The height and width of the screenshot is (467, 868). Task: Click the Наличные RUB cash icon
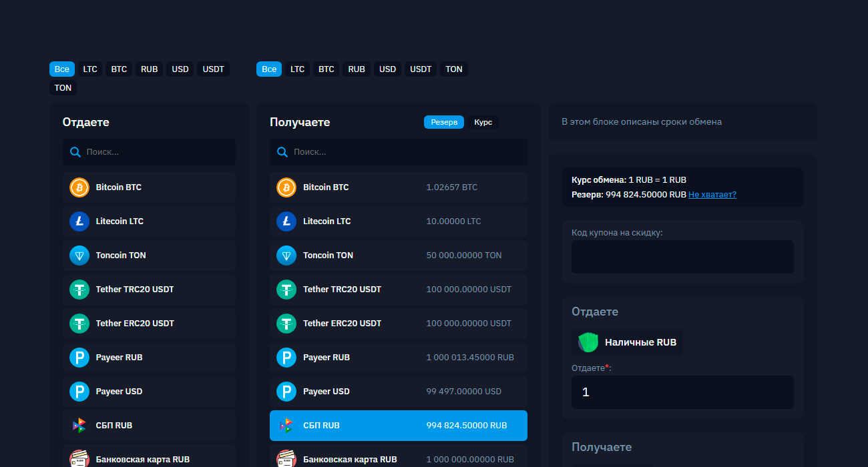[588, 342]
